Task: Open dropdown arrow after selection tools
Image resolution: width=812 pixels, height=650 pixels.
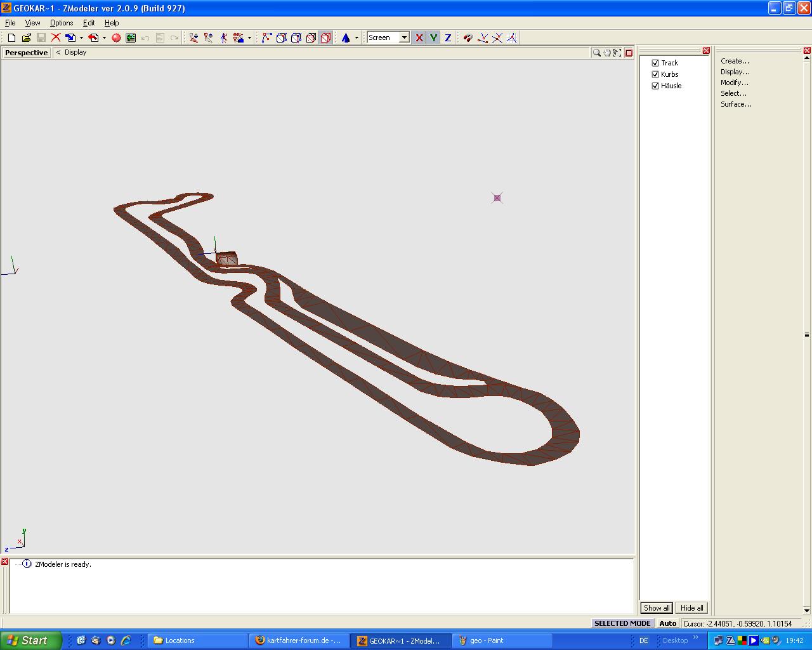Action: [x=249, y=38]
